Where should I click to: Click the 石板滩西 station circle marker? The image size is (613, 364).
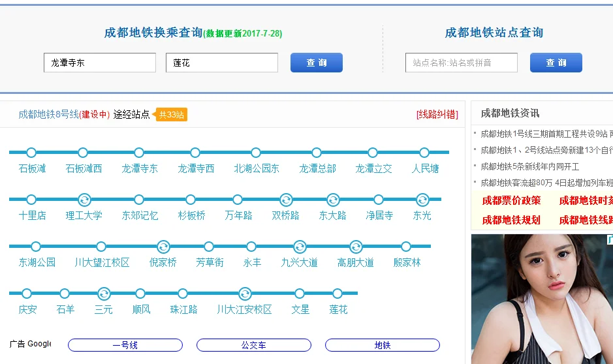[x=83, y=152]
